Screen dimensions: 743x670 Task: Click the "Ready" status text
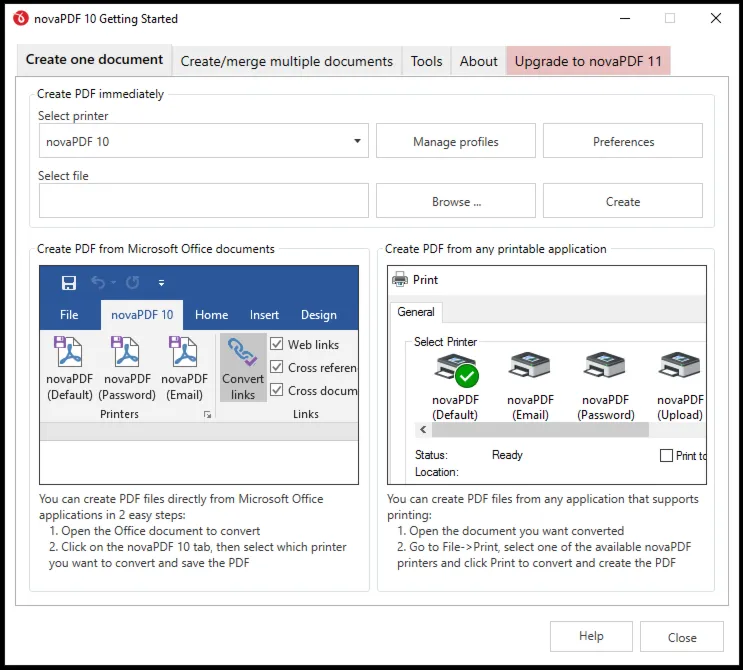(507, 455)
